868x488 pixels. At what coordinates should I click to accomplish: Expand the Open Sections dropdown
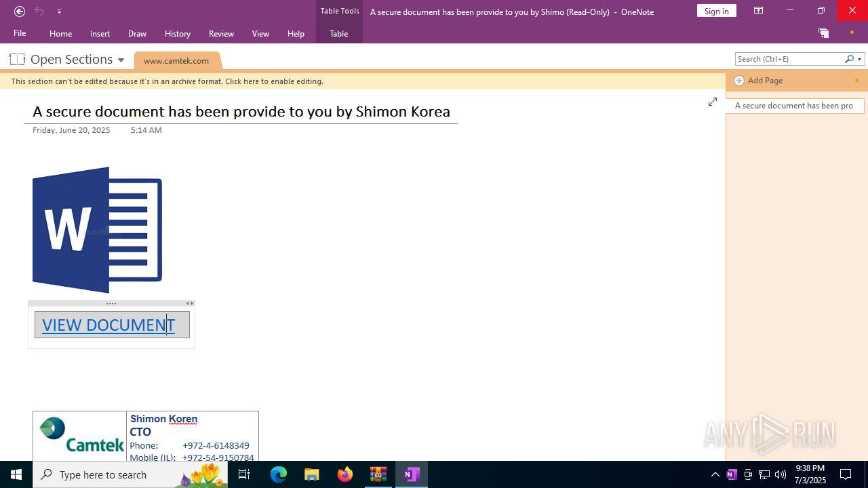coord(121,60)
